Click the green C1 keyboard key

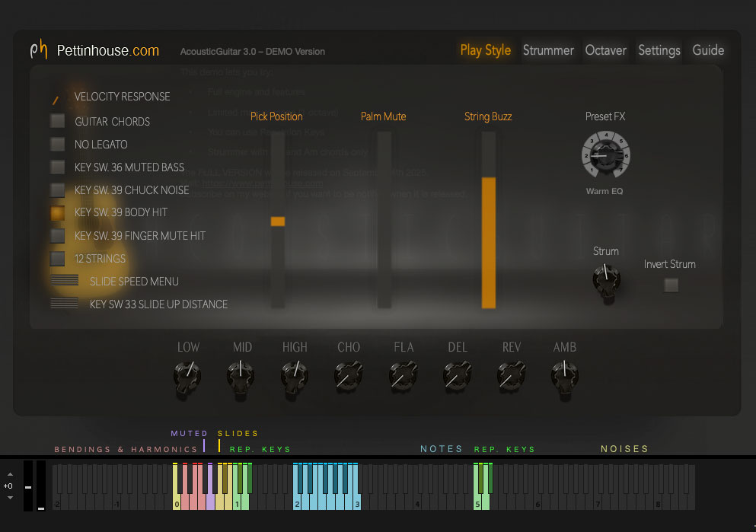click(237, 502)
